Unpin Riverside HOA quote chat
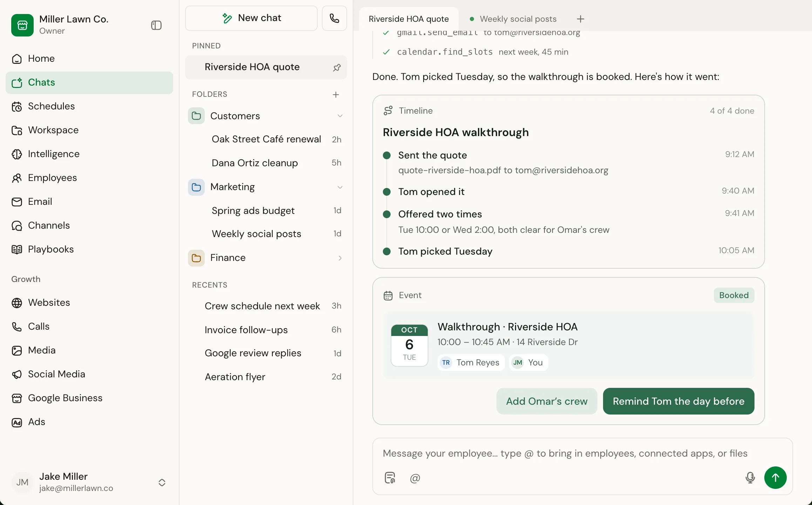The image size is (812, 505). click(x=337, y=67)
